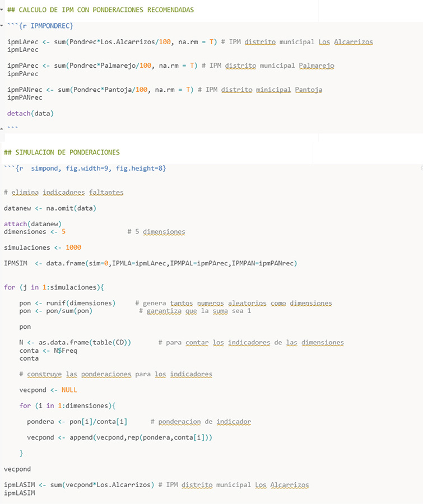The width and height of the screenshot is (423, 504).
Task: Open chunk options gear for simpond chunk
Action: click(x=420, y=168)
